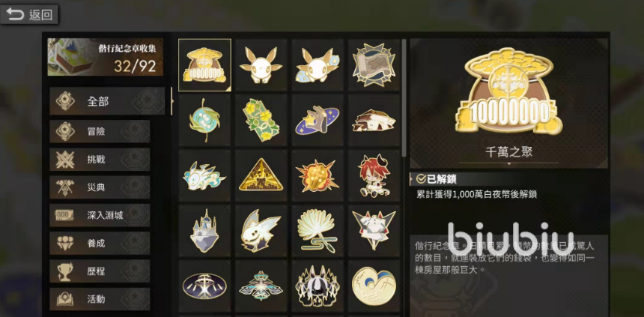Open the golden triangle city badge
Viewport: 644px width, 317px height.
point(261,175)
